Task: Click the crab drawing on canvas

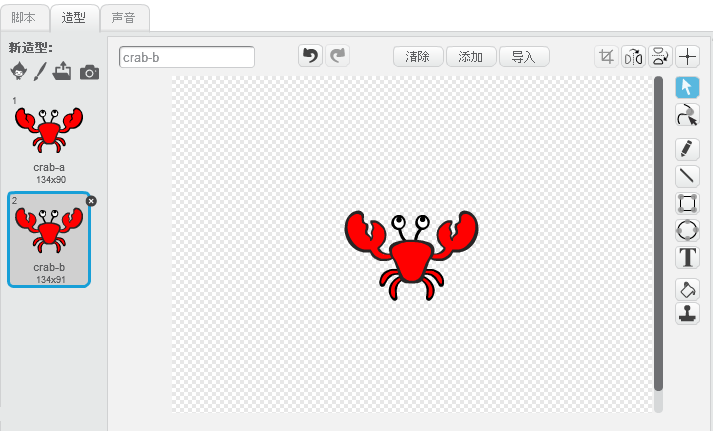Action: coord(411,255)
